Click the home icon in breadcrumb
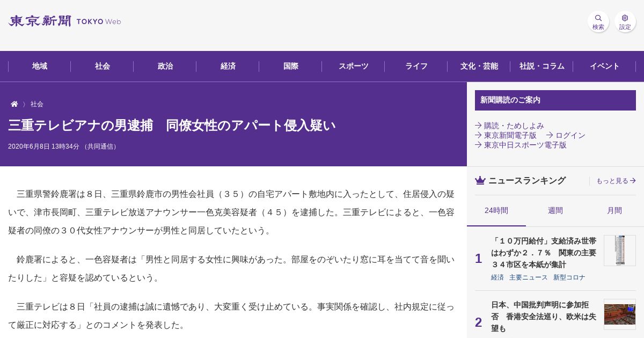This screenshot has height=338, width=644. point(14,104)
